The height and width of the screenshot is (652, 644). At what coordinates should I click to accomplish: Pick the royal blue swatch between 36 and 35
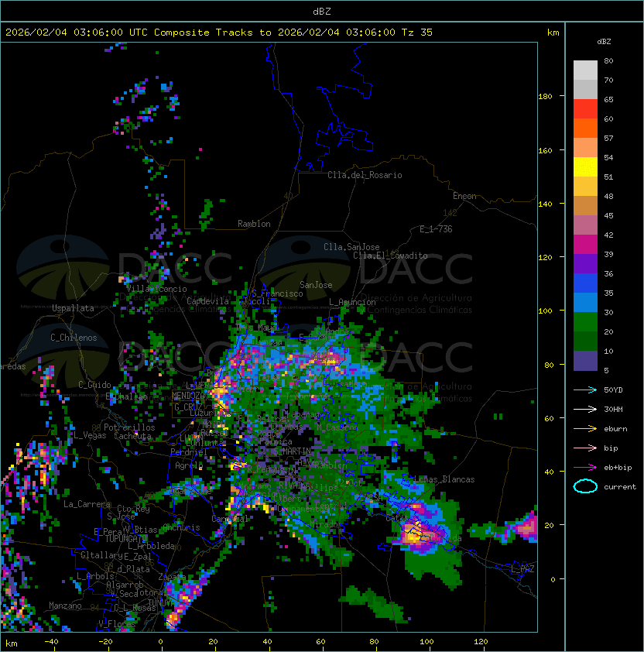[585, 283]
